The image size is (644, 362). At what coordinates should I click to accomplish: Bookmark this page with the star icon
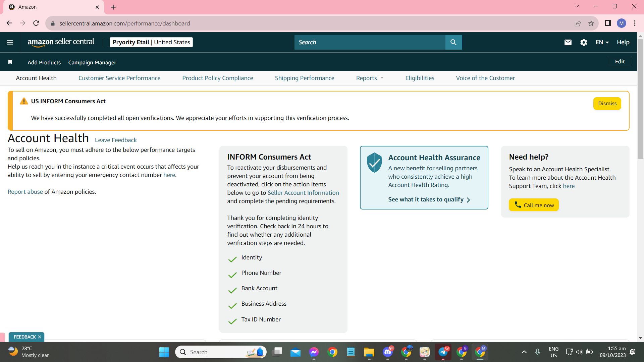click(591, 23)
